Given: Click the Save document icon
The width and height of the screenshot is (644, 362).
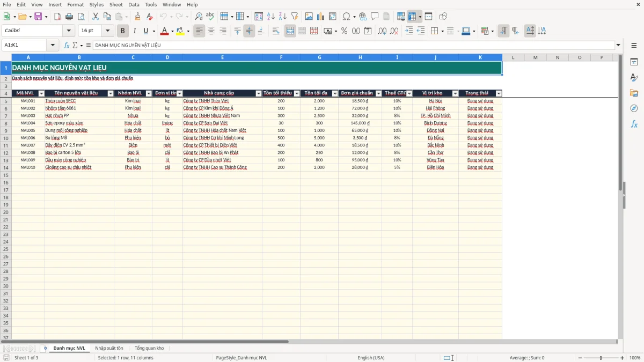Looking at the screenshot, I should click(38, 17).
